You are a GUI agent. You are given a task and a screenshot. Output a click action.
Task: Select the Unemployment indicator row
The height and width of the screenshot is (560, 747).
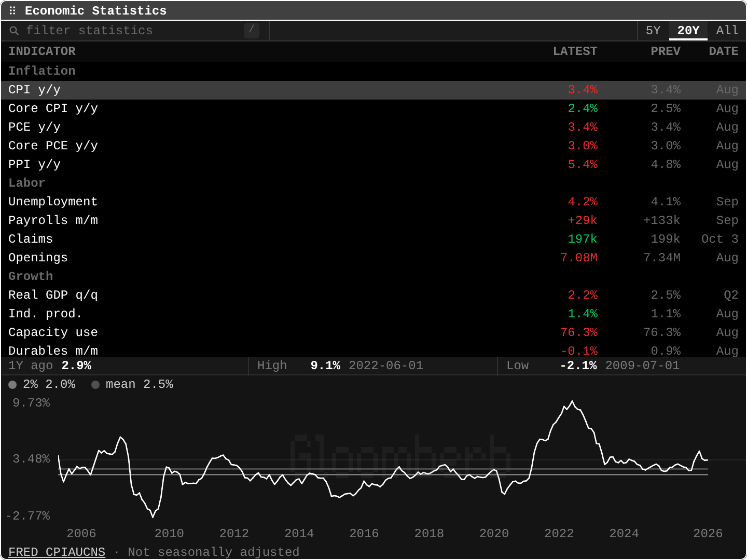coord(374,202)
